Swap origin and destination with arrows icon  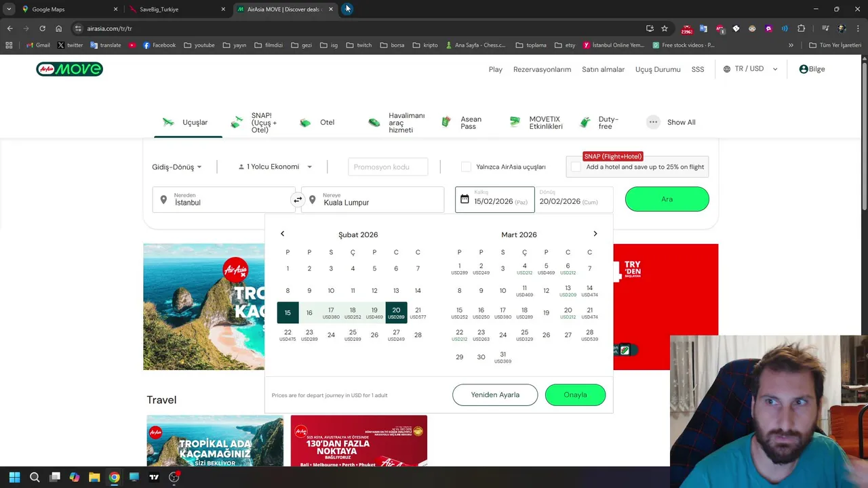pyautogui.click(x=298, y=199)
